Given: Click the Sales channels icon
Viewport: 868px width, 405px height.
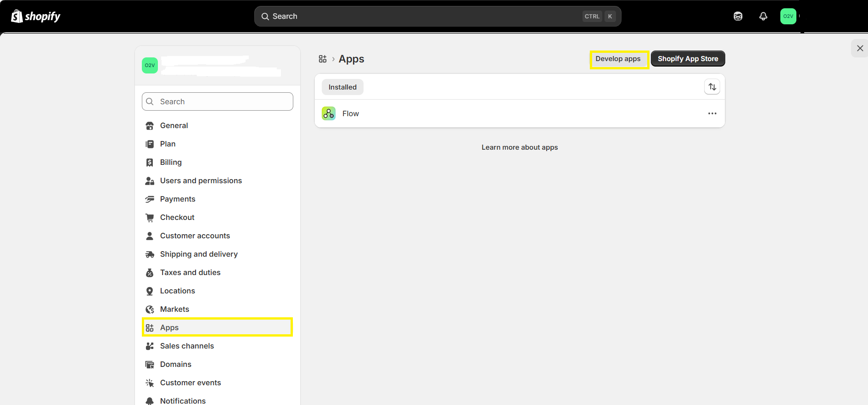Looking at the screenshot, I should [150, 346].
